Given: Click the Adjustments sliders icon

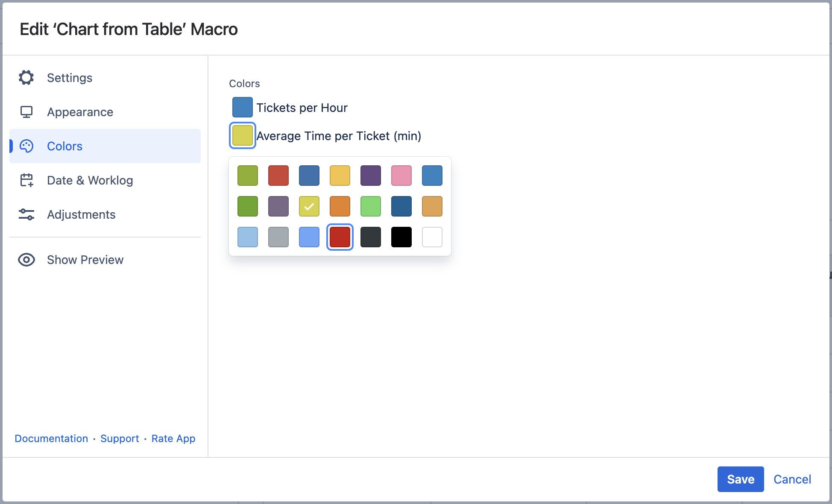Looking at the screenshot, I should click(x=26, y=214).
